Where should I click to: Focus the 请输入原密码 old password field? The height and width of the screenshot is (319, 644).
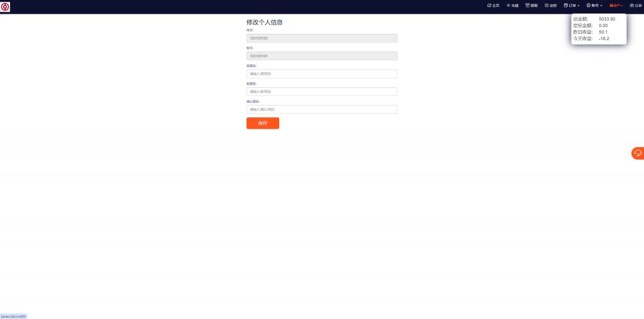point(321,74)
